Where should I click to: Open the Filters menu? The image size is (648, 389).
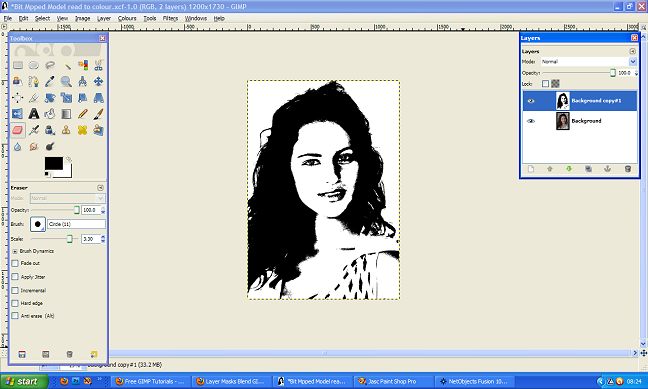[170, 18]
